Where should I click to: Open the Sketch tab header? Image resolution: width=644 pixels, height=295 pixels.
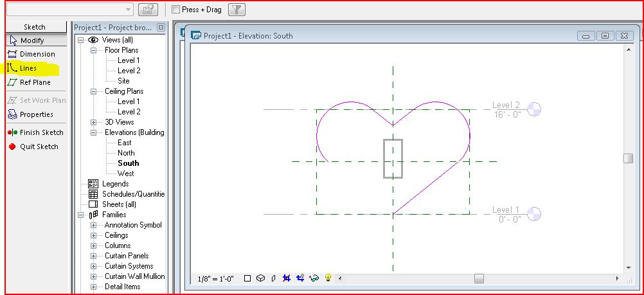coord(35,27)
